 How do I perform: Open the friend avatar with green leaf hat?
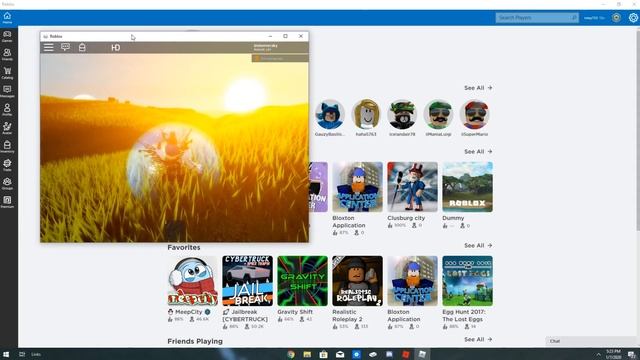(402, 114)
